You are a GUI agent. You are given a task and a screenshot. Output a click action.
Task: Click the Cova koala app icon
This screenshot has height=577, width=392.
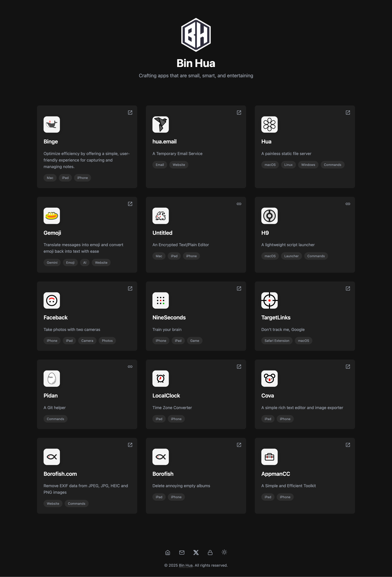(x=269, y=378)
